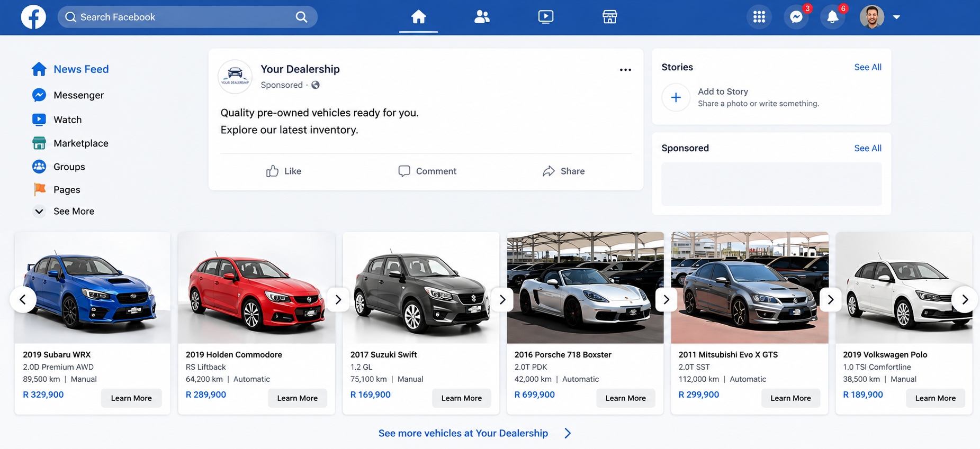Screen dimensions: 980x449
Task: Click the profile picture avatar in header
Action: point(872,17)
